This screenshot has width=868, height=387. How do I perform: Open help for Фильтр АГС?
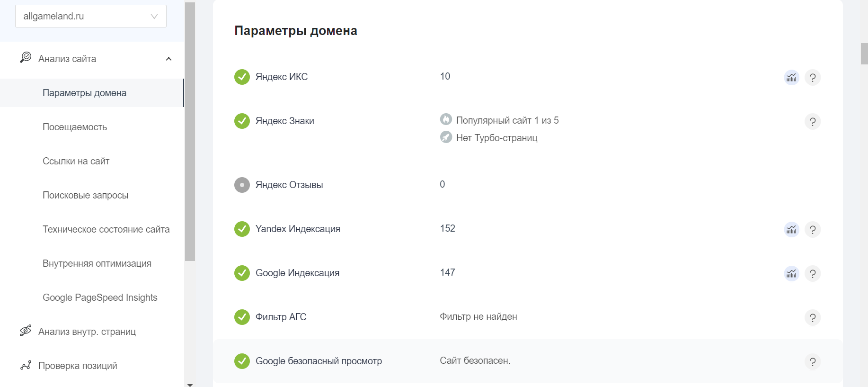point(813,317)
